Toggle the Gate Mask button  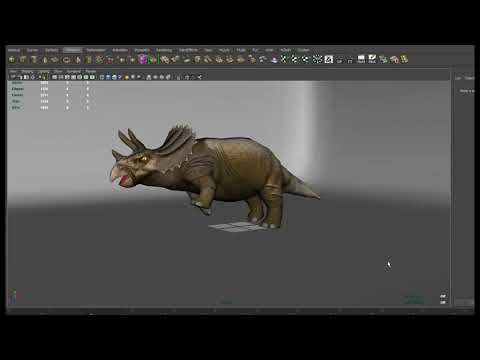[73, 77]
